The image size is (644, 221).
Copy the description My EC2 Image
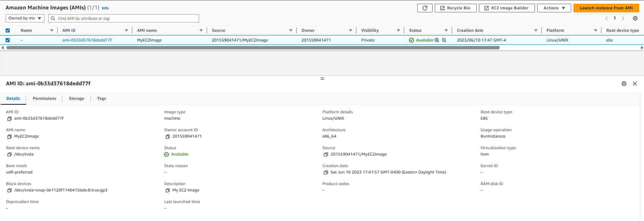click(x=168, y=190)
